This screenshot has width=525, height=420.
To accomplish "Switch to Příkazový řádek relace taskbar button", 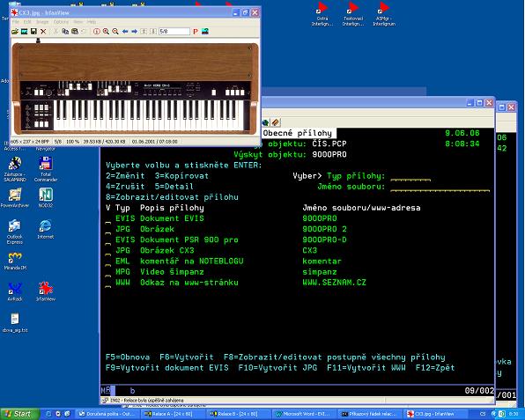I will (369, 414).
